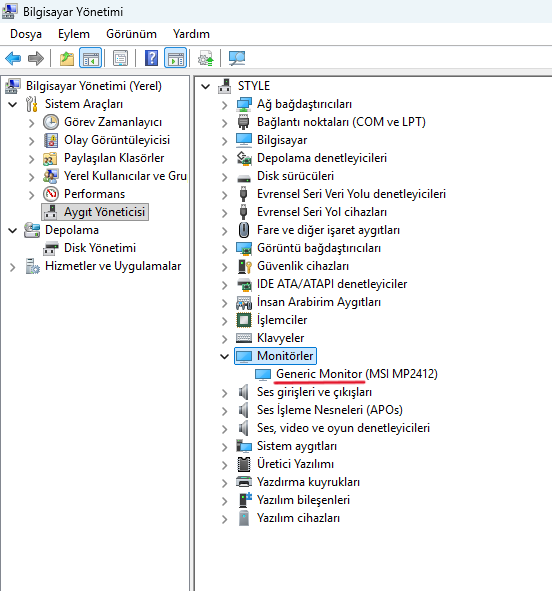Open the Dosya menu

click(x=26, y=34)
